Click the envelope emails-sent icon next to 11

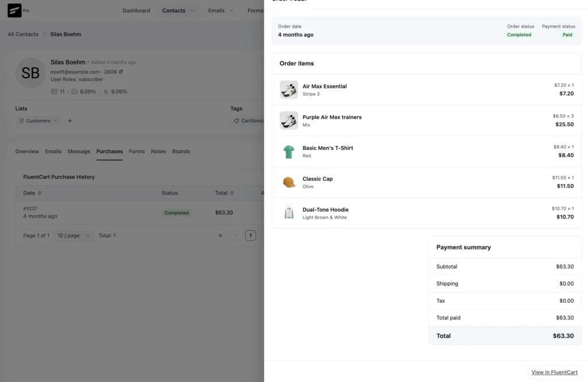[x=54, y=91]
